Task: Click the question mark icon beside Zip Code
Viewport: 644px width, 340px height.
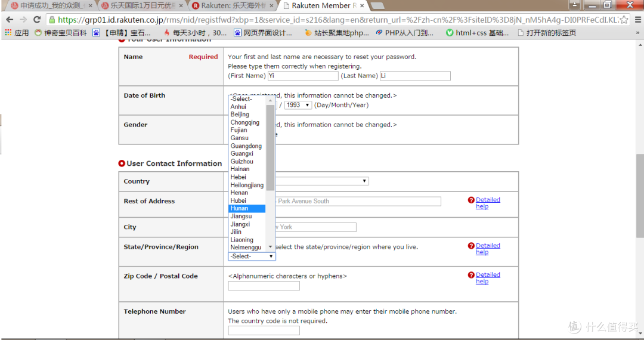Action: tap(471, 275)
